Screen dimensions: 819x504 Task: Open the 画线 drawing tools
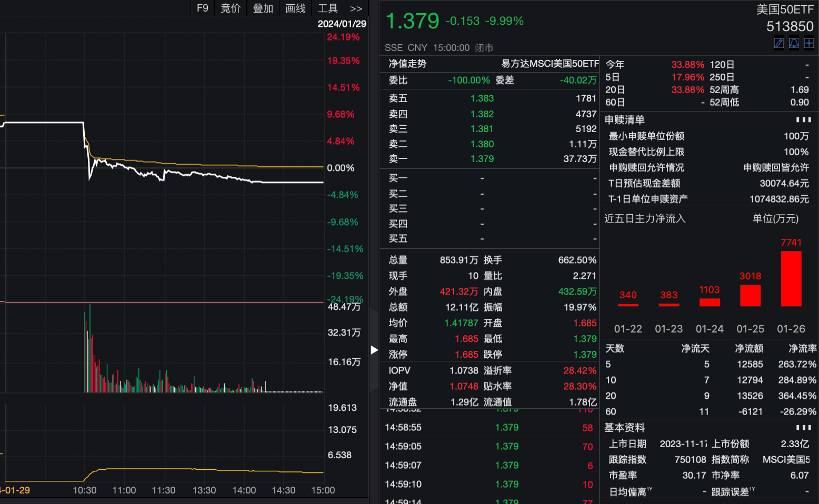[x=295, y=8]
